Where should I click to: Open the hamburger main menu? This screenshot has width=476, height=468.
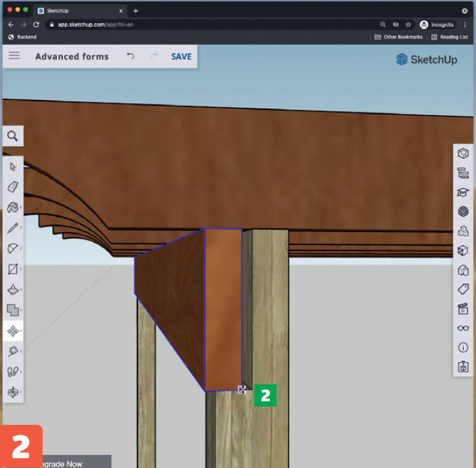point(14,56)
